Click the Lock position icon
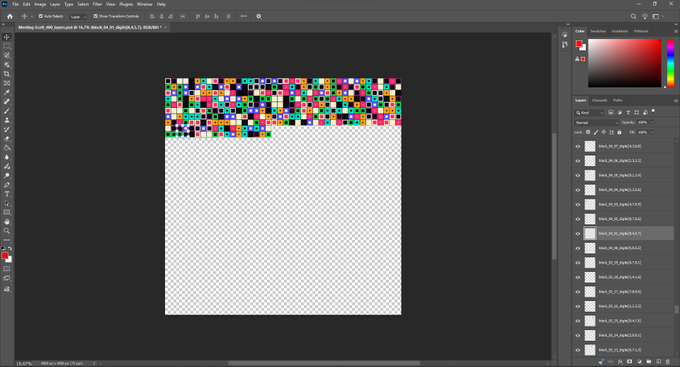The image size is (680, 367). (604, 132)
